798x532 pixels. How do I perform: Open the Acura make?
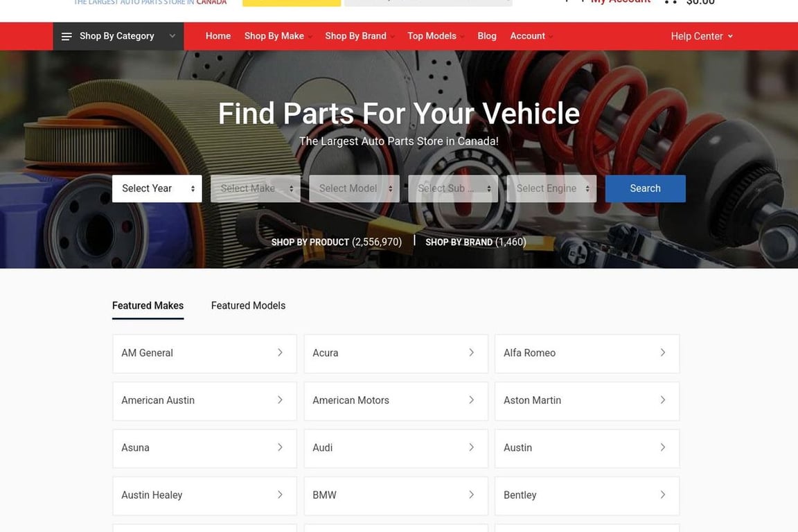[x=396, y=353]
